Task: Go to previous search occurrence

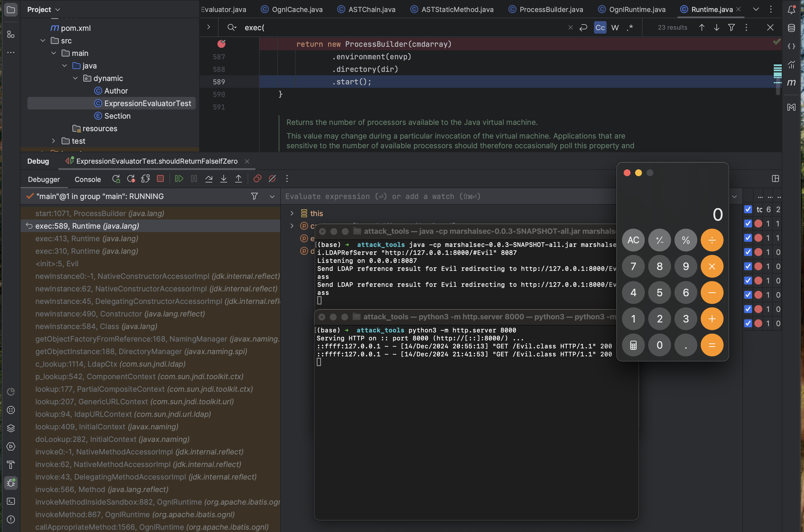Action: [x=702, y=27]
